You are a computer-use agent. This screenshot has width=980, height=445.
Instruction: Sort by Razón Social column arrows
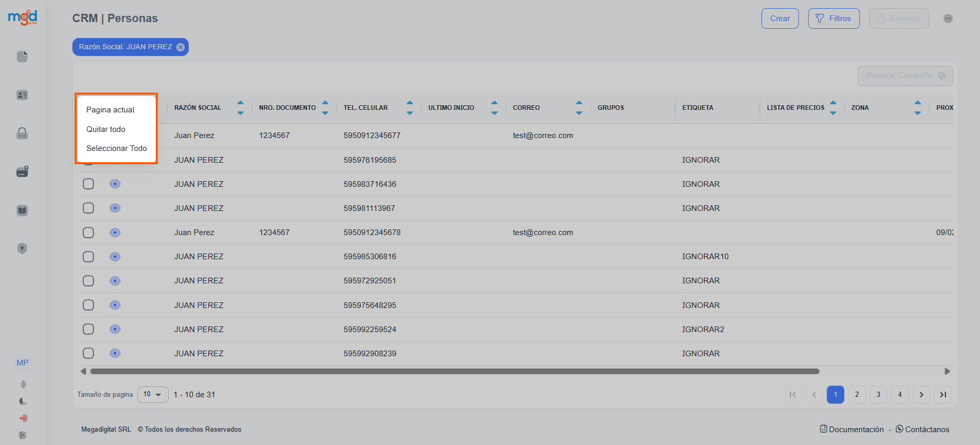click(x=240, y=108)
